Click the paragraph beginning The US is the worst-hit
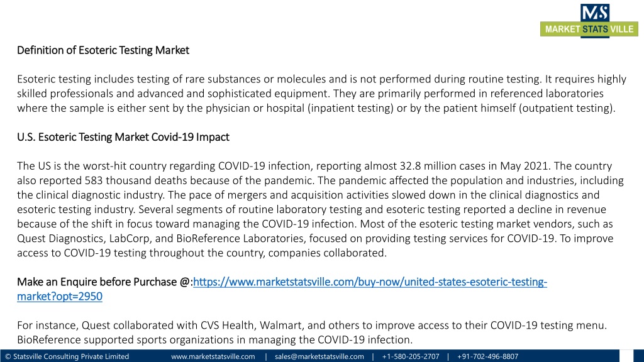 [x=320, y=209]
